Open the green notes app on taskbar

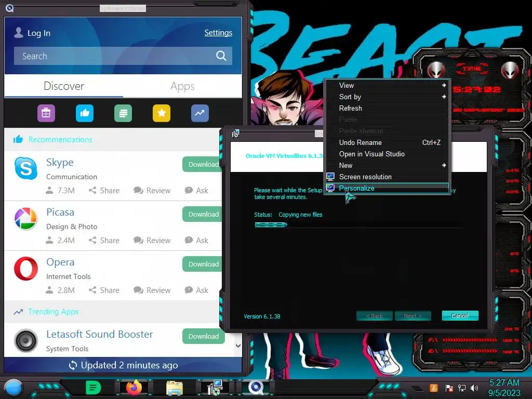pos(94,388)
